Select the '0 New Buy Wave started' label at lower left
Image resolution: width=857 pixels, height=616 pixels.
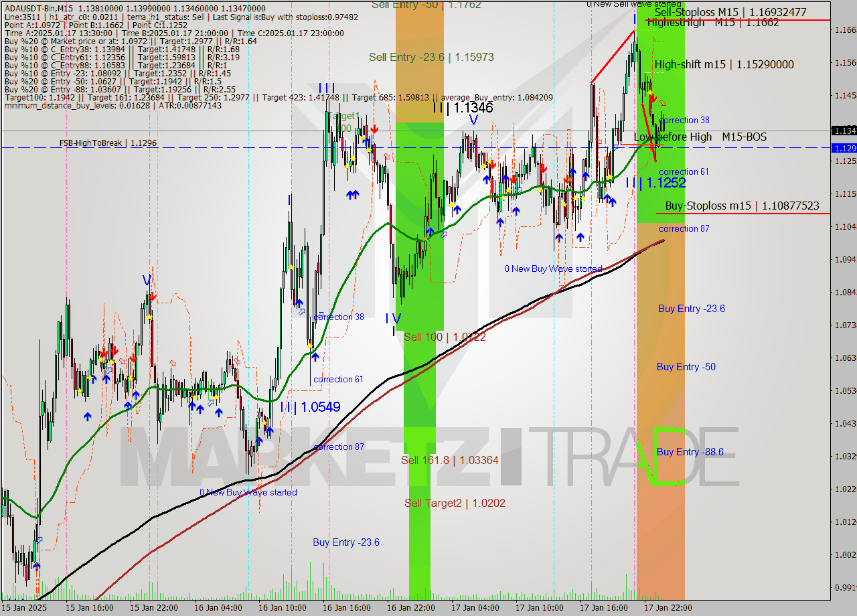248,492
